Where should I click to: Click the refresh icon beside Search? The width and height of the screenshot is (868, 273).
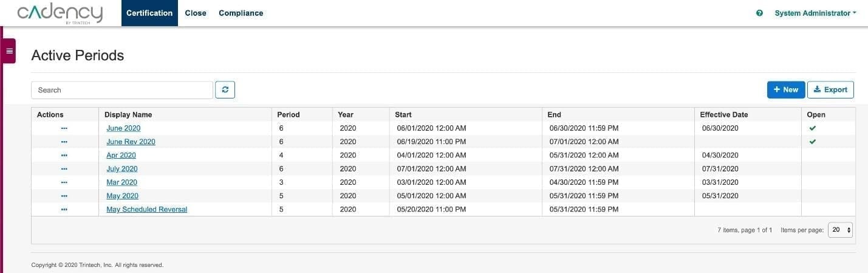tap(225, 90)
